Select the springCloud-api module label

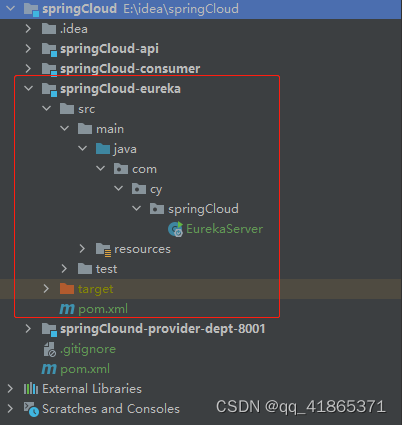[x=109, y=49]
